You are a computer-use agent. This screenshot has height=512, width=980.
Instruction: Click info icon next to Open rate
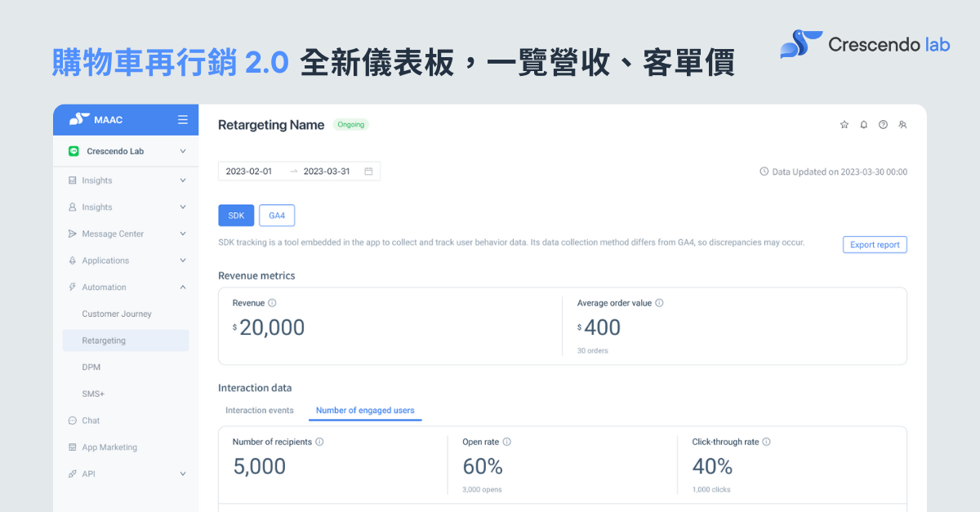pos(506,442)
